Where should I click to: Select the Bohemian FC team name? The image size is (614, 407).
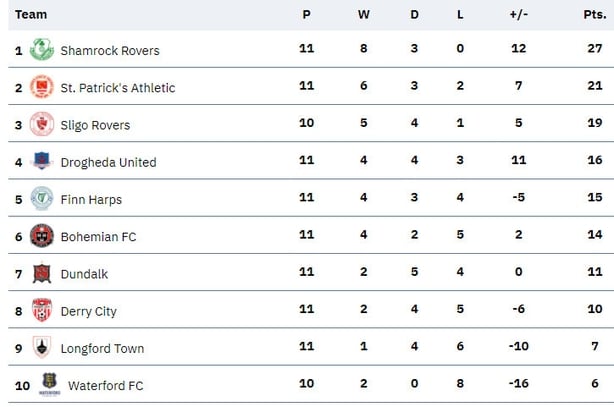click(98, 237)
